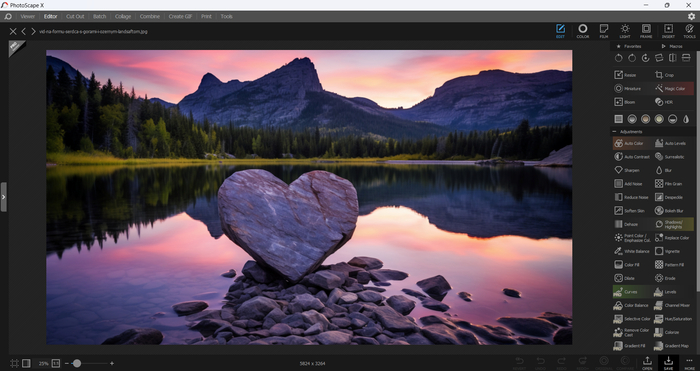This screenshot has width=700, height=371.
Task: Open the Resize tool
Action: [x=625, y=75]
